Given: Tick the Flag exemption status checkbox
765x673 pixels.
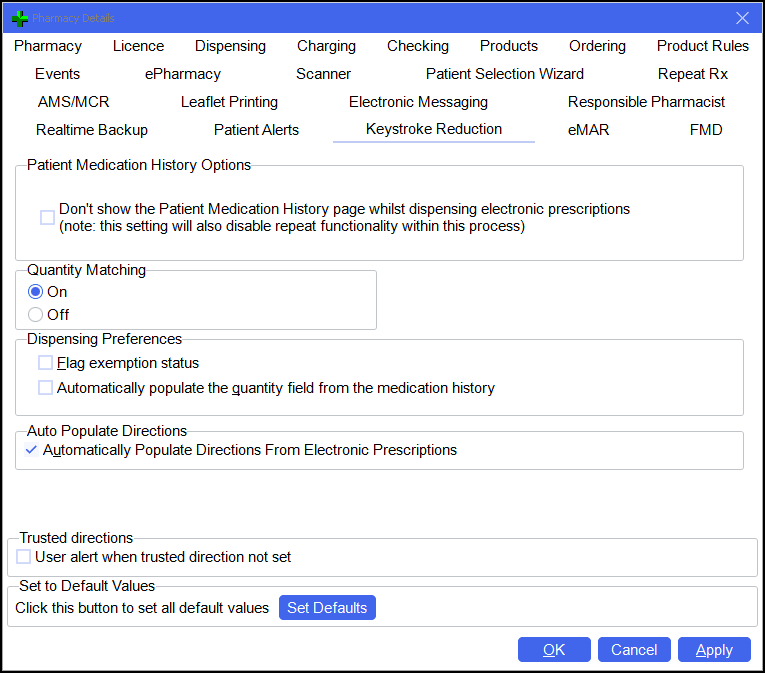Looking at the screenshot, I should 45,363.
